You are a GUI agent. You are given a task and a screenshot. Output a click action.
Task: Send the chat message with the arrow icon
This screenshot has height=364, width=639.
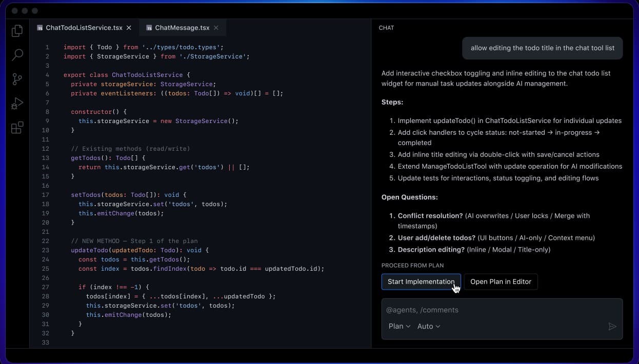click(612, 326)
